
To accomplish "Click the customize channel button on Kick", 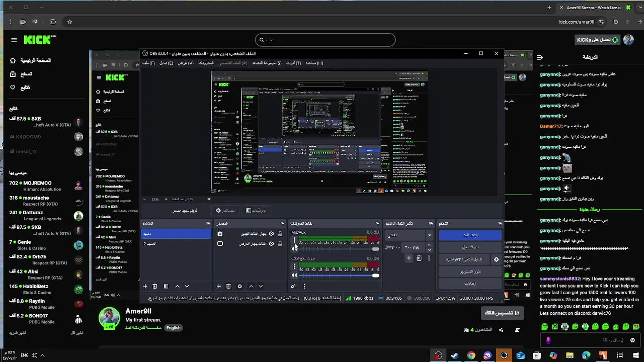I will [502, 313].
